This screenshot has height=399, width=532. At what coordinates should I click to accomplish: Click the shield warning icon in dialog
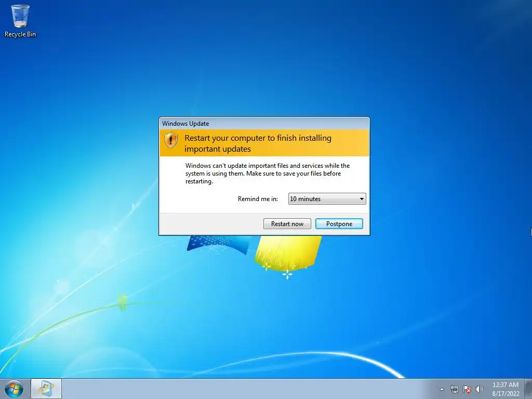pos(170,140)
